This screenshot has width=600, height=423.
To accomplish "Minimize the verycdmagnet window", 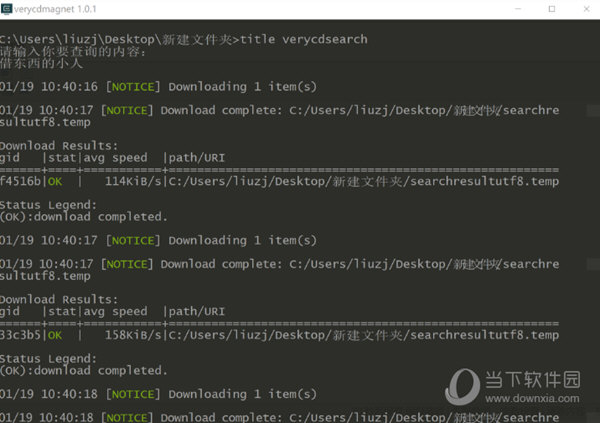I will 518,9.
